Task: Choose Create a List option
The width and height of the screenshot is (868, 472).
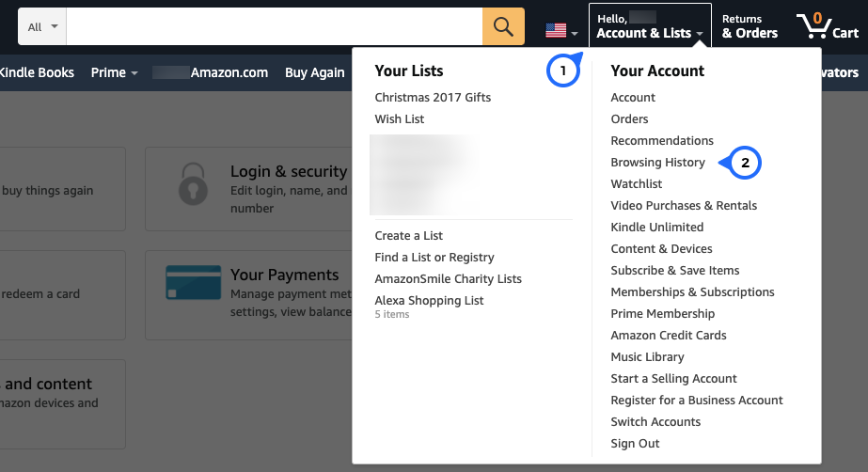Action: (x=408, y=236)
